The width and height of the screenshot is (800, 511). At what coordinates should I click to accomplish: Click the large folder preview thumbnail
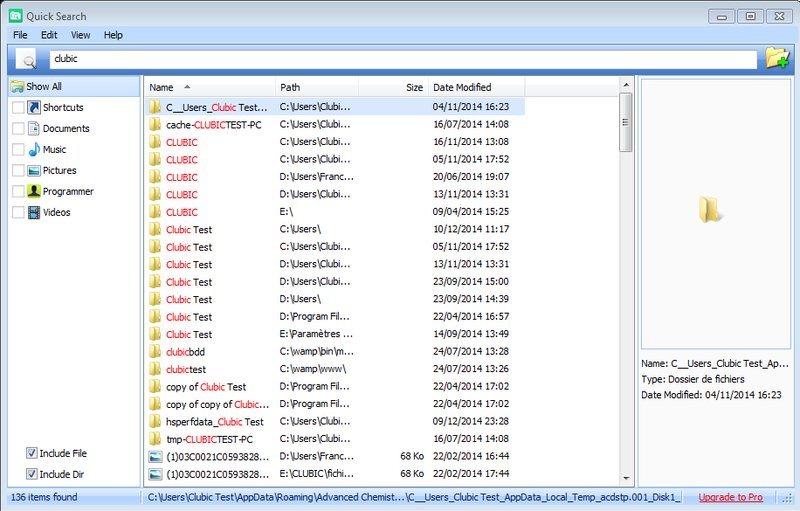(x=709, y=209)
